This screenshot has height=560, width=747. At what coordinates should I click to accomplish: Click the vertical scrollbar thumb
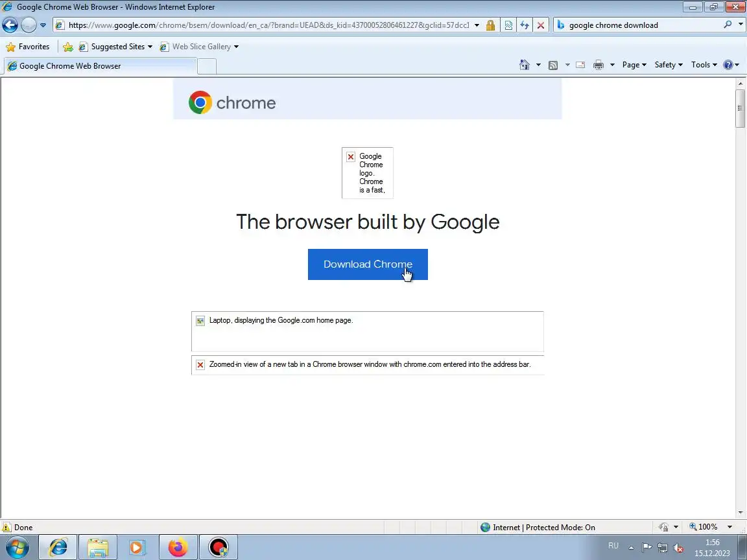tap(740, 108)
